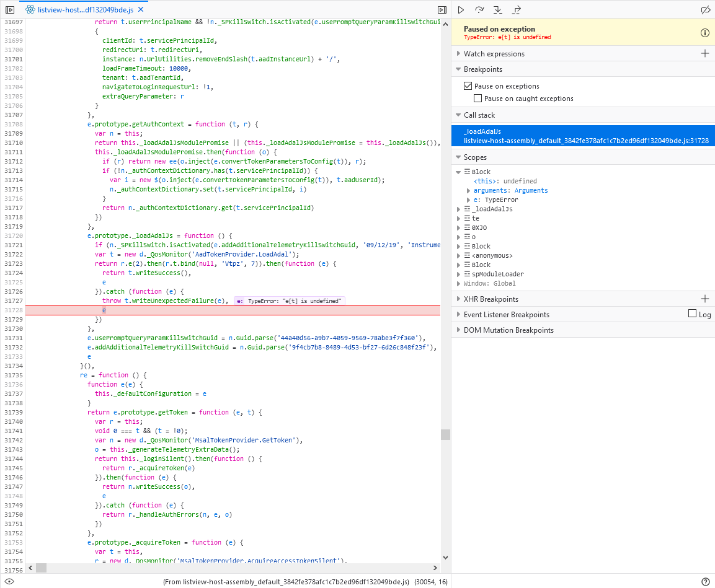715x588 pixels.
Task: Step out of current function
Action: [x=516, y=9]
